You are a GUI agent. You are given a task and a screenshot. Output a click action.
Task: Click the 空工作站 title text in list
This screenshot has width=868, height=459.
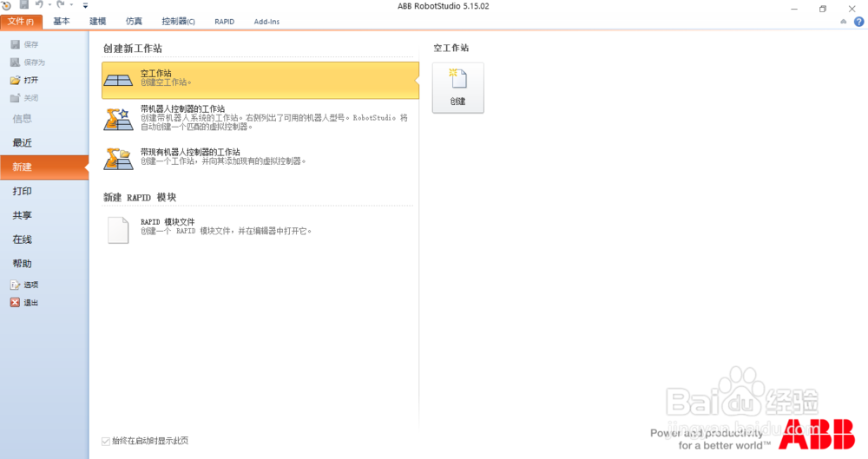[x=155, y=73]
